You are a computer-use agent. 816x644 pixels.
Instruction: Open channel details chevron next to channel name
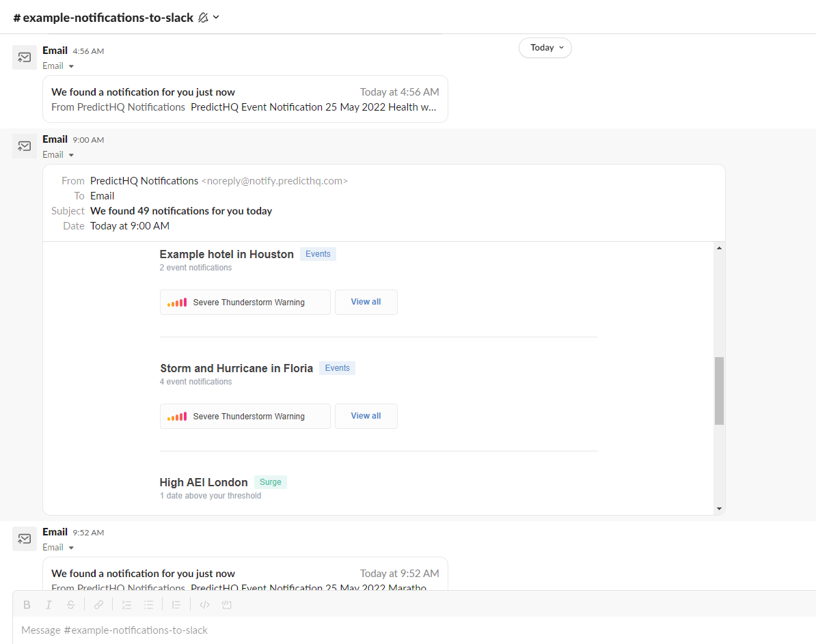(216, 17)
